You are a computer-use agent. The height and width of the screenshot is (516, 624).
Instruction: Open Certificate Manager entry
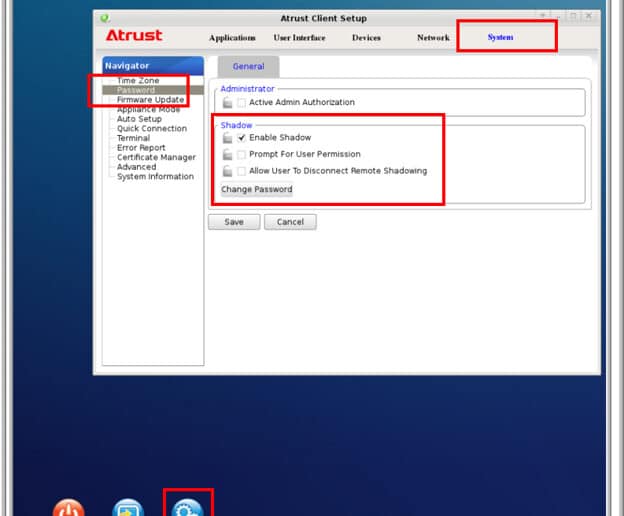click(156, 157)
